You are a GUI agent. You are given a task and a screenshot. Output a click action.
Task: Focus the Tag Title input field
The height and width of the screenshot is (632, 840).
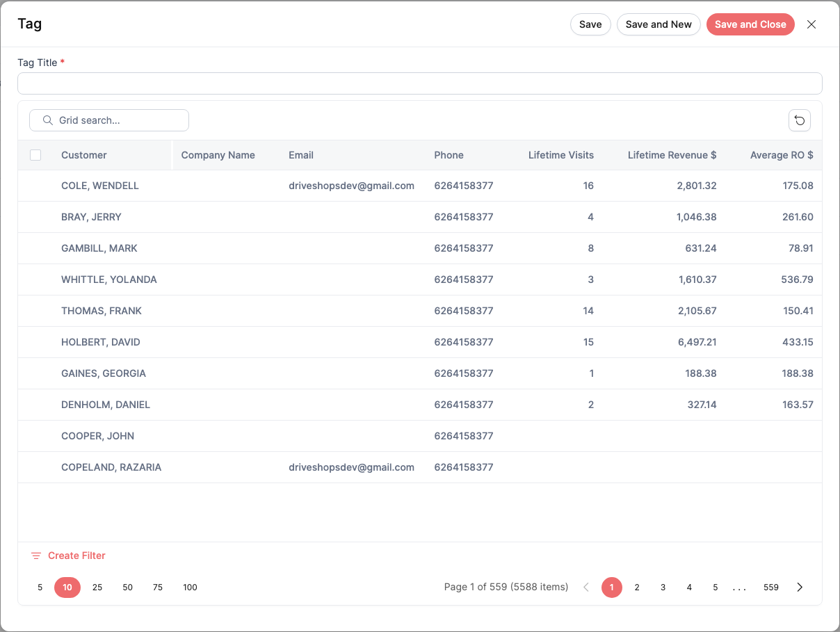pos(420,83)
